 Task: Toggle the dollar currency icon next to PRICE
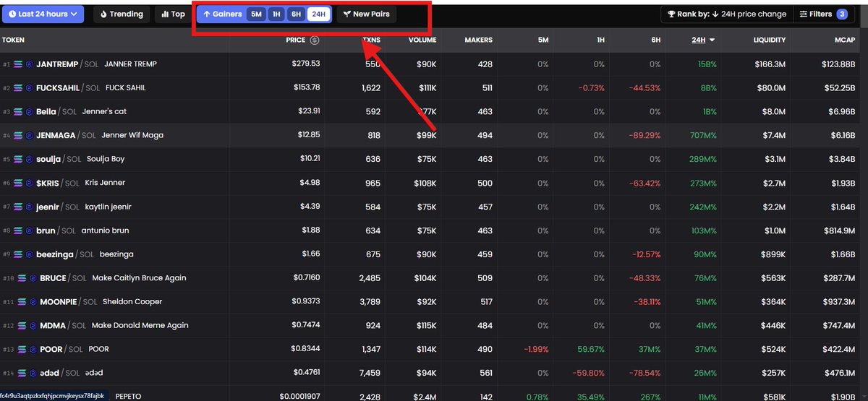coord(315,40)
